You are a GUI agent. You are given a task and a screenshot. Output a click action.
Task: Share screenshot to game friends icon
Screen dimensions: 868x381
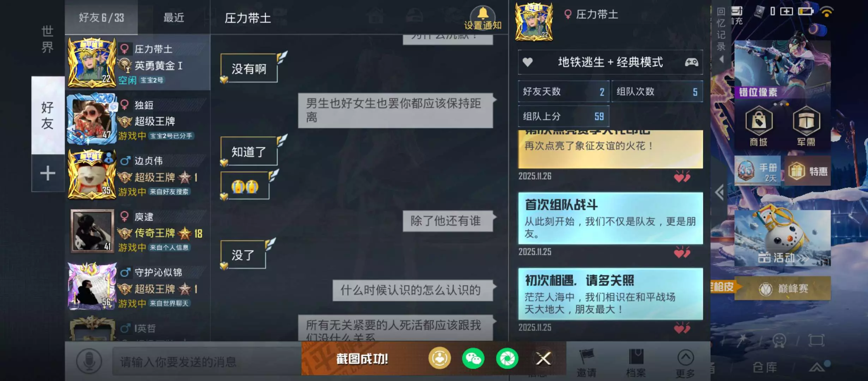tap(440, 358)
